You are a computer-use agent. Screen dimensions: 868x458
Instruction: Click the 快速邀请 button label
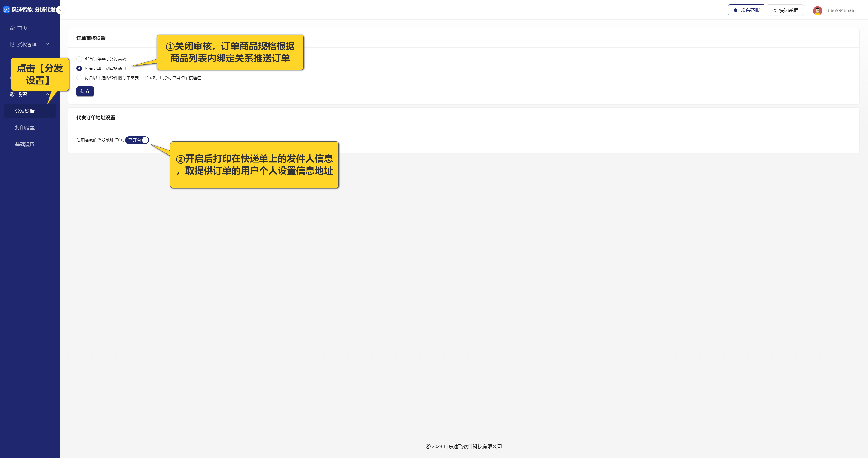(x=789, y=10)
